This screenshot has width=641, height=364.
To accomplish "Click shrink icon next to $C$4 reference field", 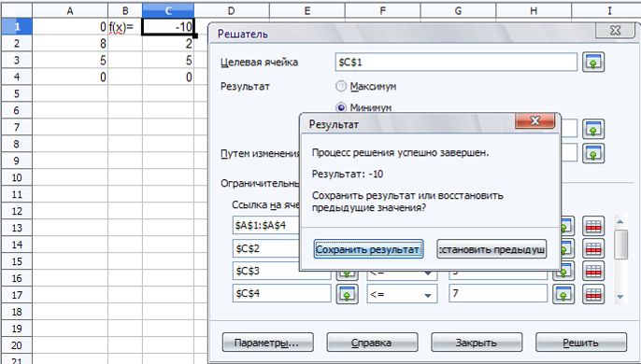I will point(347,294).
